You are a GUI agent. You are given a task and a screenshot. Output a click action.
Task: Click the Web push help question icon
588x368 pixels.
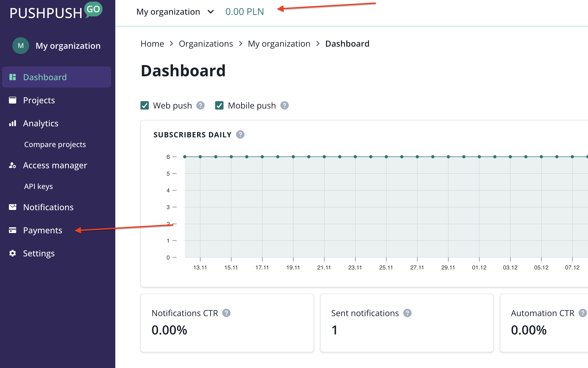click(x=200, y=106)
